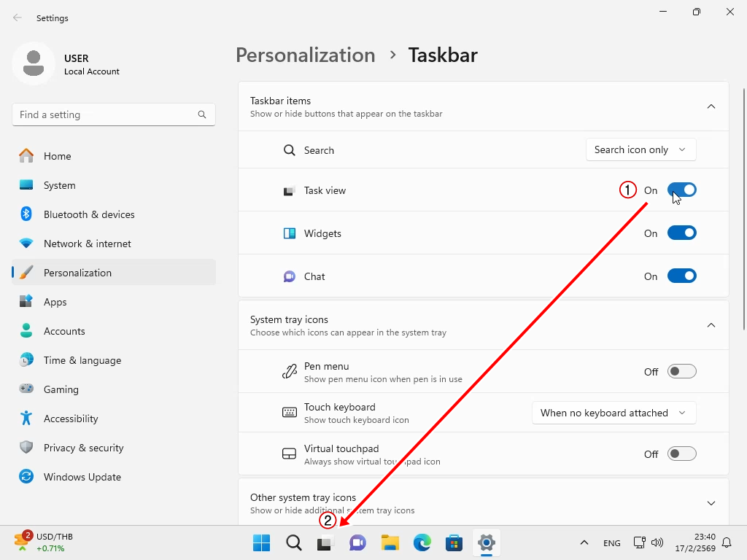Click the Personalization breadcrumb link
This screenshot has width=747, height=560.
tap(305, 55)
